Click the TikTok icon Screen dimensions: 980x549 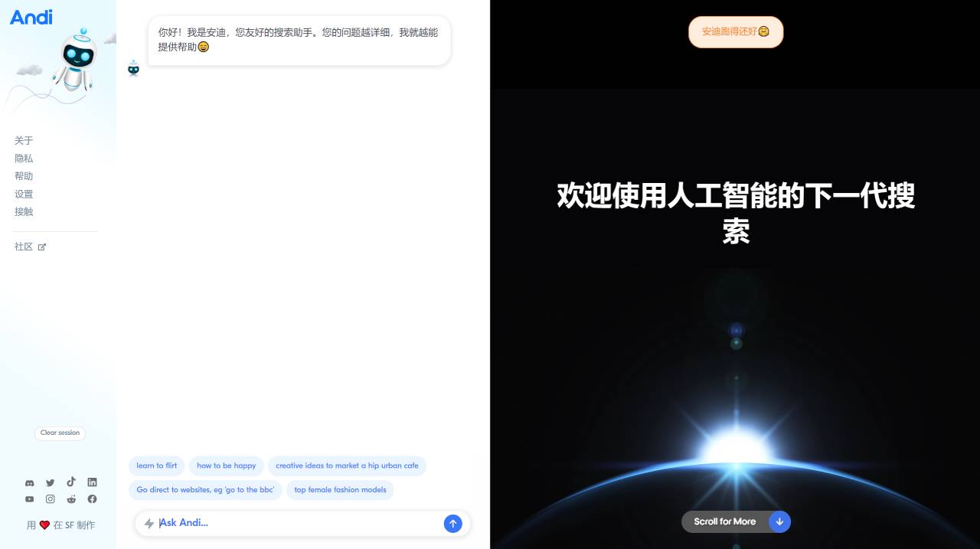[70, 482]
